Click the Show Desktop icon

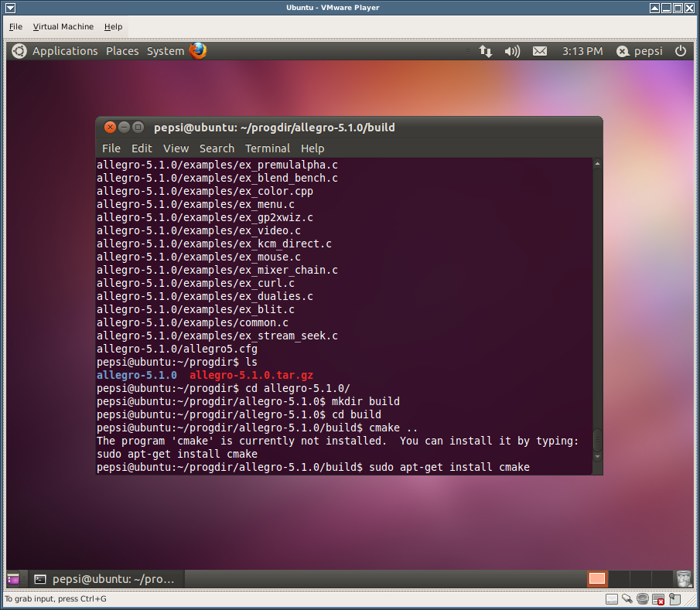(x=14, y=578)
